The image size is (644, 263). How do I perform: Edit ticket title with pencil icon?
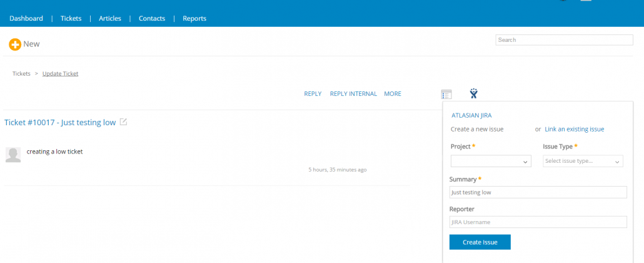coord(123,122)
